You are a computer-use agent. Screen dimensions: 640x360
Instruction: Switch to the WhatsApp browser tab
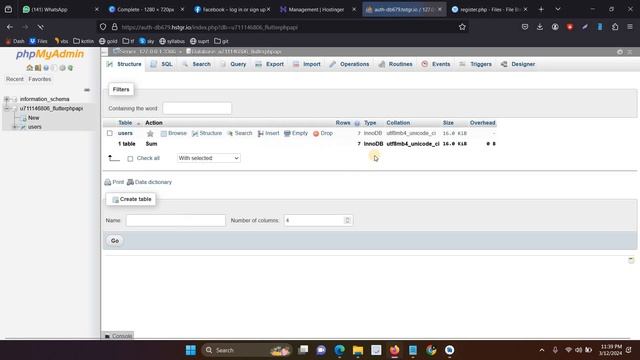(x=61, y=9)
